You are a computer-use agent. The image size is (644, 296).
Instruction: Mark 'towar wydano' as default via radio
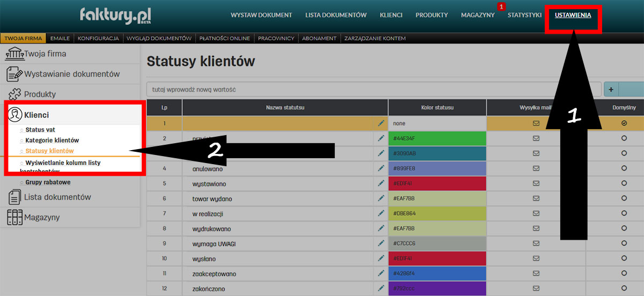624,198
